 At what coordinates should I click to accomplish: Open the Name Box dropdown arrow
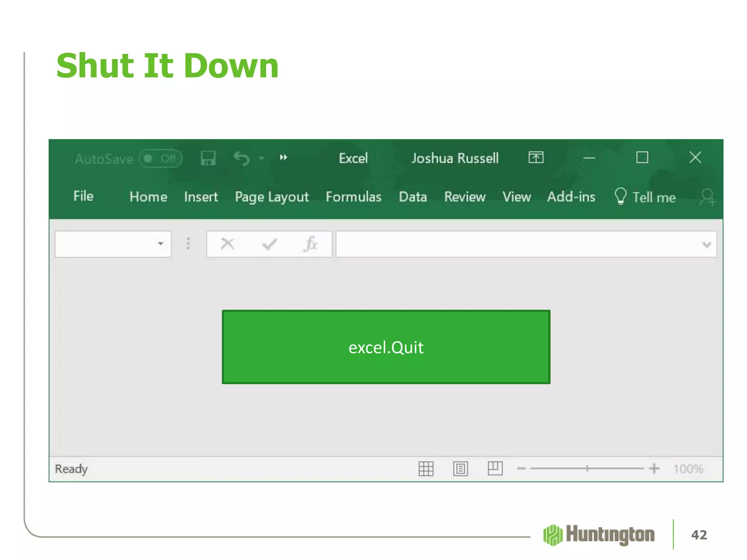tap(160, 244)
